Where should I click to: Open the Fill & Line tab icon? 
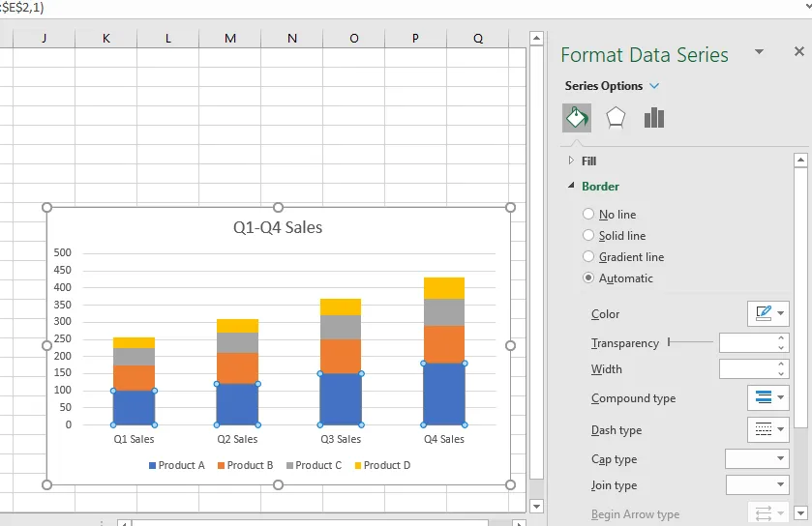coord(577,118)
